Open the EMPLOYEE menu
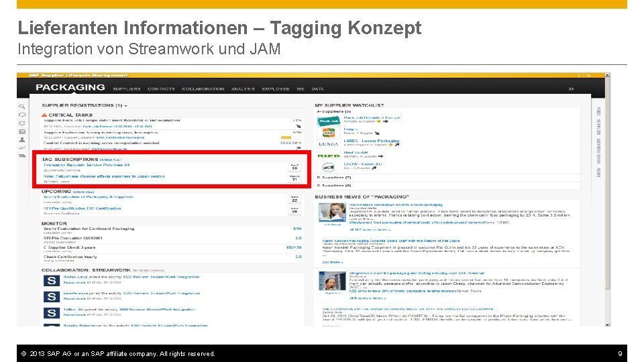This screenshot has width=644, height=362. [276, 89]
